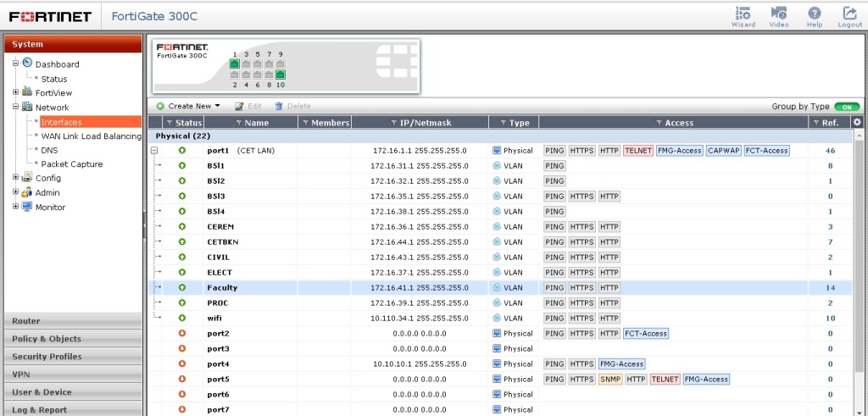Collapse the Physical (22) group header
The height and width of the screenshot is (416, 868).
tap(499, 136)
